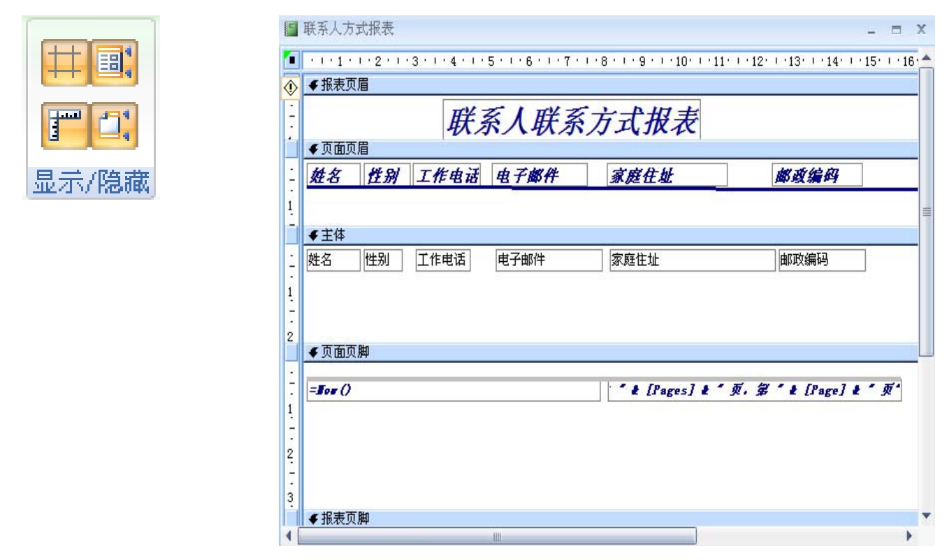
Task: Select the 联系人联系方式报表 title label
Action: point(572,121)
